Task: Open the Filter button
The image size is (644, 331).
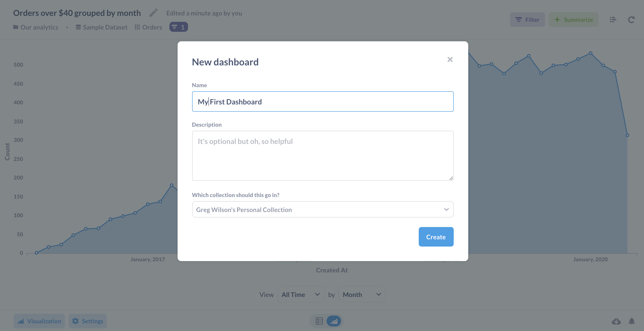Action: tap(527, 20)
